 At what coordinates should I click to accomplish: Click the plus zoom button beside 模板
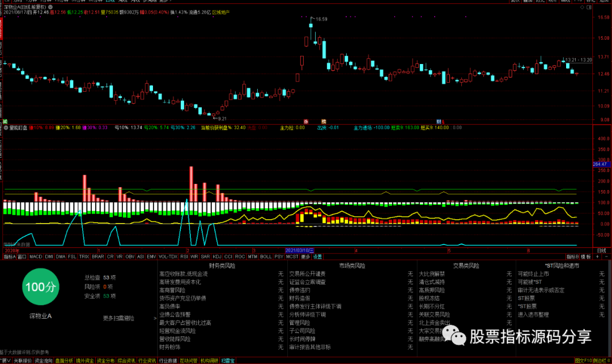597,257
